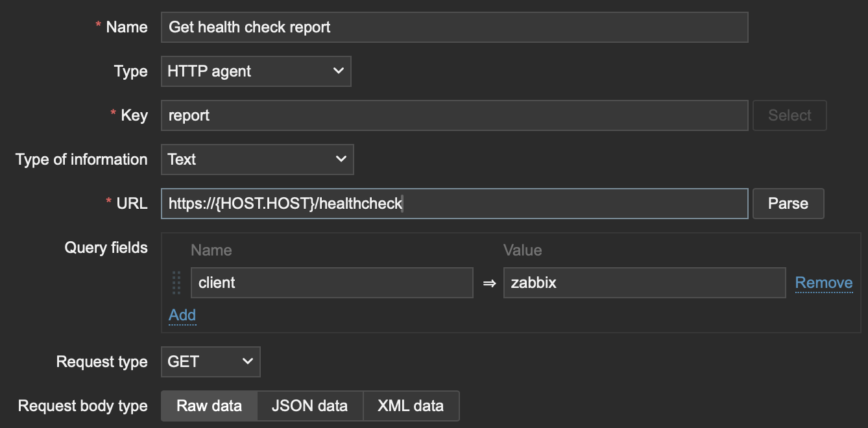
Task: Click the Type of information label
Action: [81, 160]
